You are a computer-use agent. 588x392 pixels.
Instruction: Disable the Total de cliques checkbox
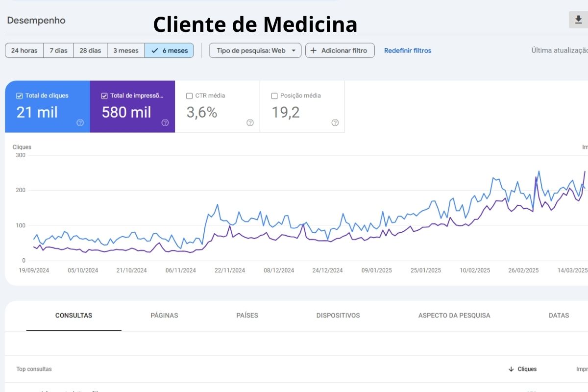pos(19,96)
